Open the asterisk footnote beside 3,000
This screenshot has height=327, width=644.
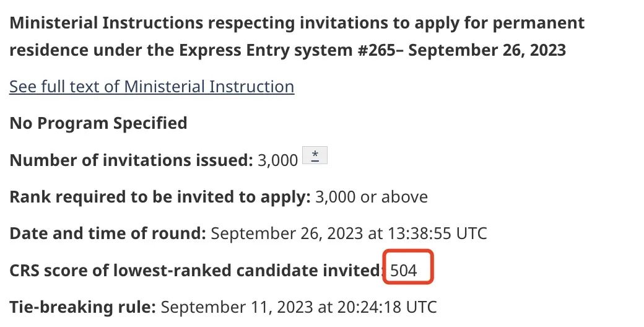pos(315,155)
